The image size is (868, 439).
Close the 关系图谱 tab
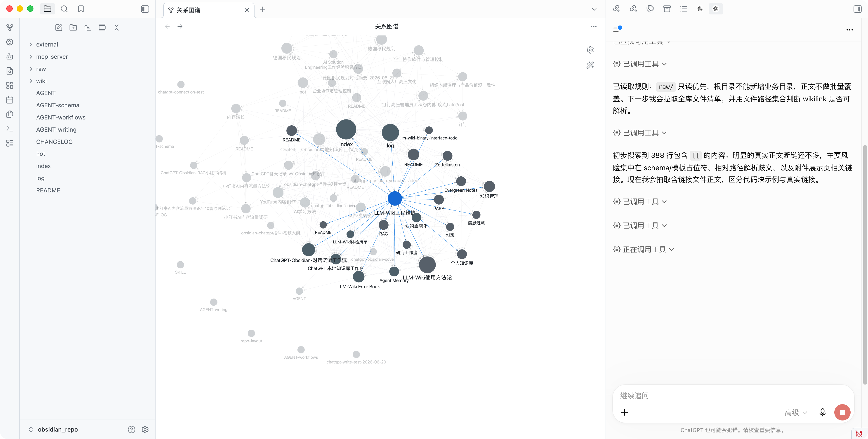(x=247, y=10)
